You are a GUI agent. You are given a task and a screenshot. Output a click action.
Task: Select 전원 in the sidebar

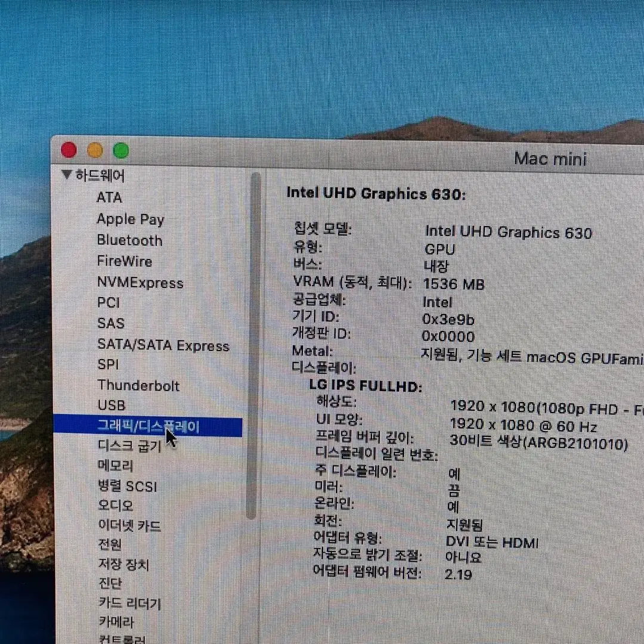point(110,544)
